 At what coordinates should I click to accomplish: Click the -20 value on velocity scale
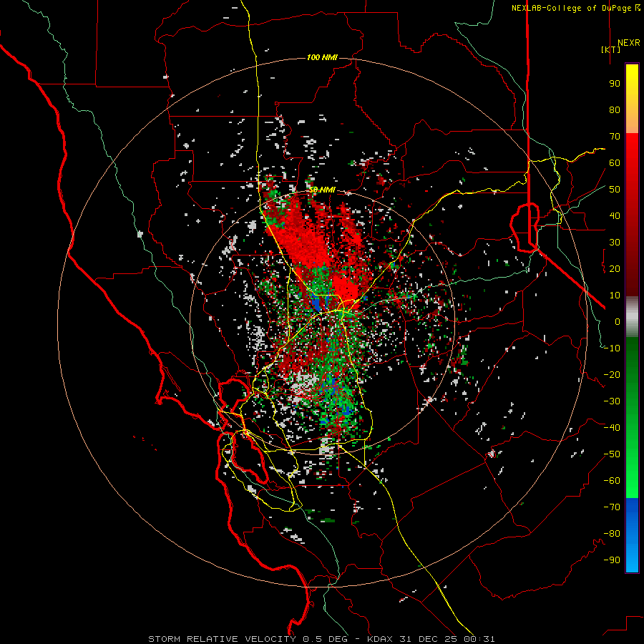612,374
